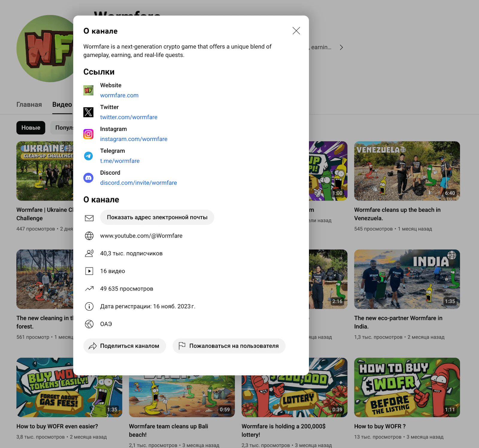Select the registration date text
Screen dimensions: 479x448
click(148, 306)
